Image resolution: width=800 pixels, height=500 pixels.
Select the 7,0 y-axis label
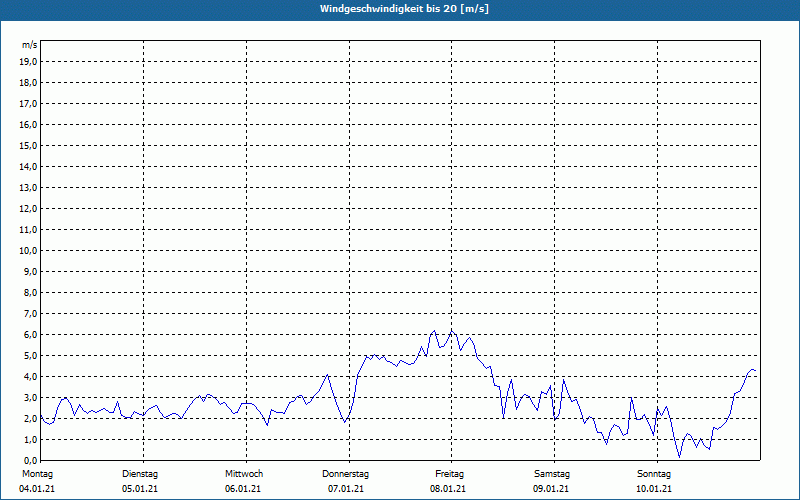tap(30, 313)
